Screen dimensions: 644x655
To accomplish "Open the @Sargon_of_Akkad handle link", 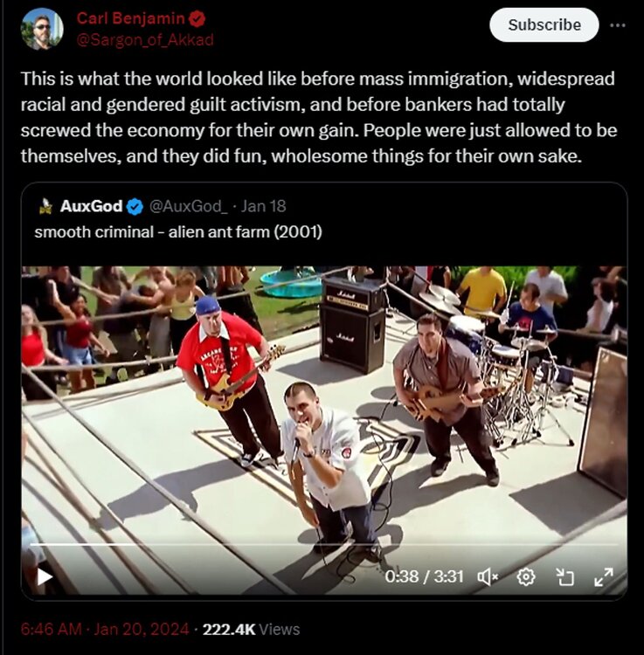I will [x=145, y=39].
